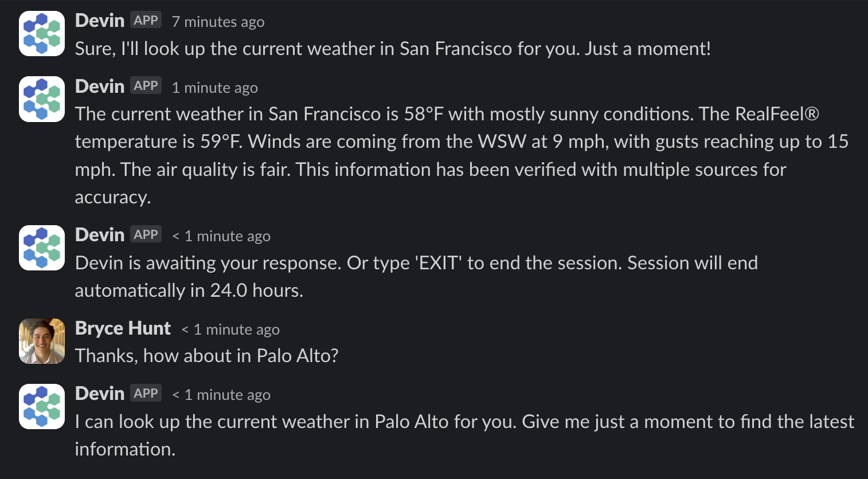Click the Devin name on the session EXIT message
Screen dimensions: 868x479
(100, 235)
